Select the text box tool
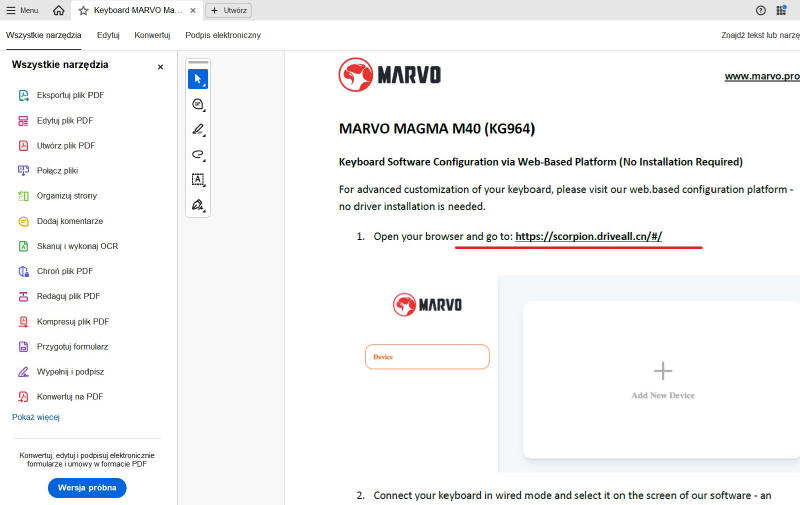Viewport: 800px width, 505px height. pyautogui.click(x=198, y=180)
